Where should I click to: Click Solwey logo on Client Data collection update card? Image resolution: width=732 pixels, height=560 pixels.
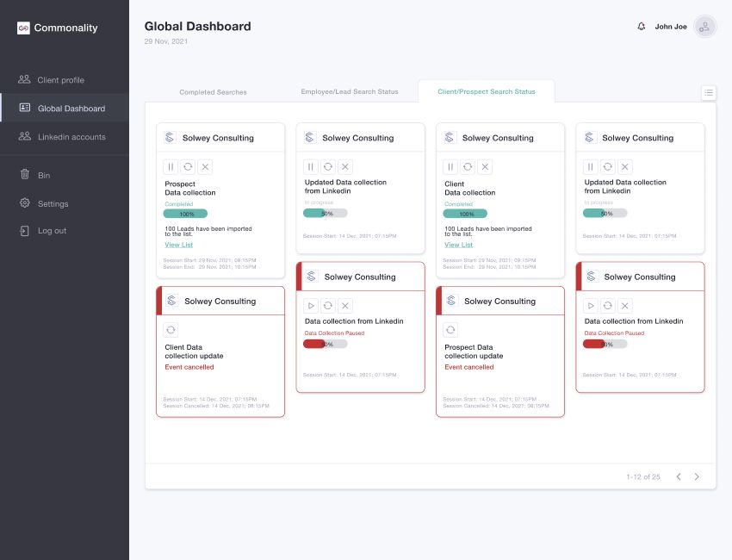click(171, 301)
